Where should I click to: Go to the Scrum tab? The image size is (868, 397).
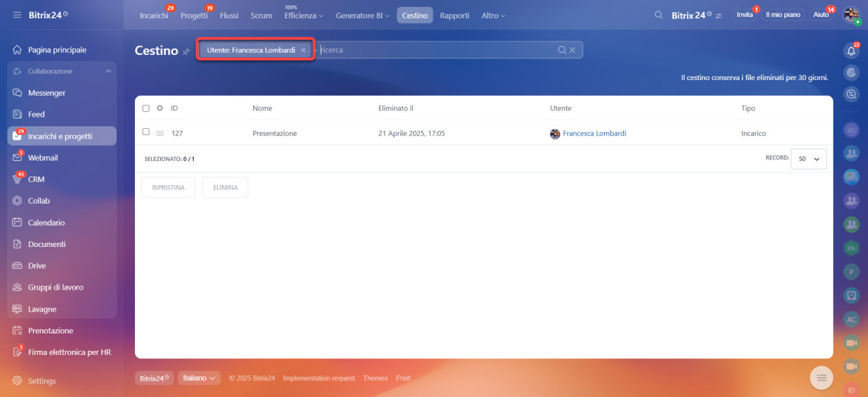pos(261,16)
